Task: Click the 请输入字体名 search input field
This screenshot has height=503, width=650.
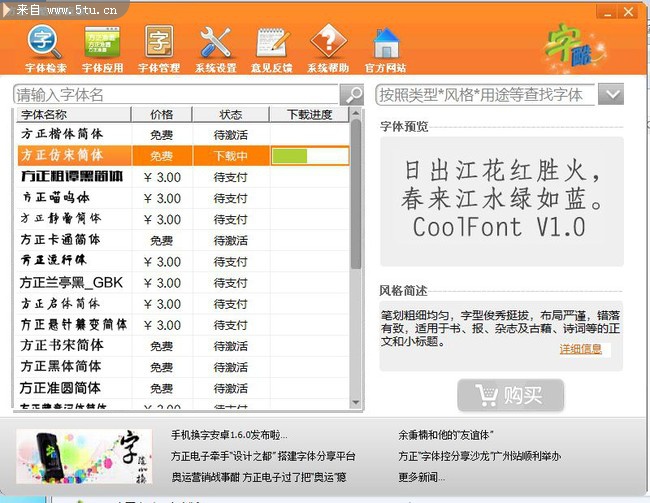Action: tap(176, 95)
